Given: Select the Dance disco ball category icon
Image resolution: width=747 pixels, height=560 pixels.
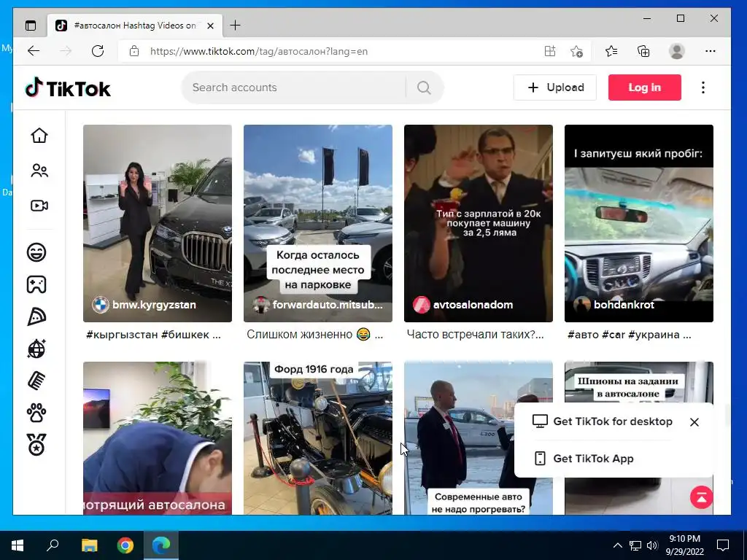Looking at the screenshot, I should [x=36, y=349].
